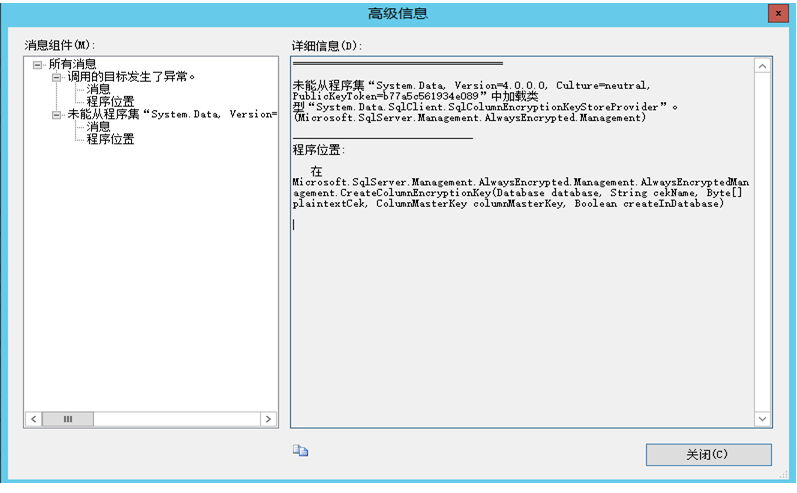The height and width of the screenshot is (493, 797).
Task: Click the 消息组件(M): label
Action: click(59, 45)
